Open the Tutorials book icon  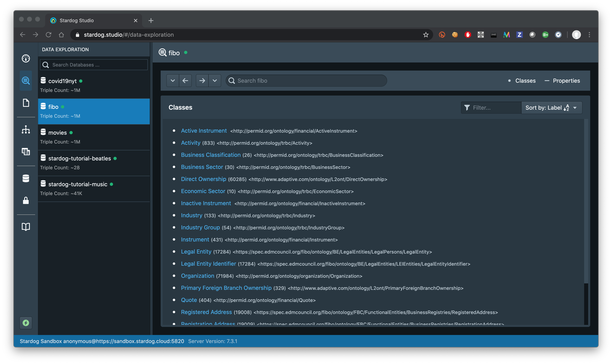coord(26,226)
